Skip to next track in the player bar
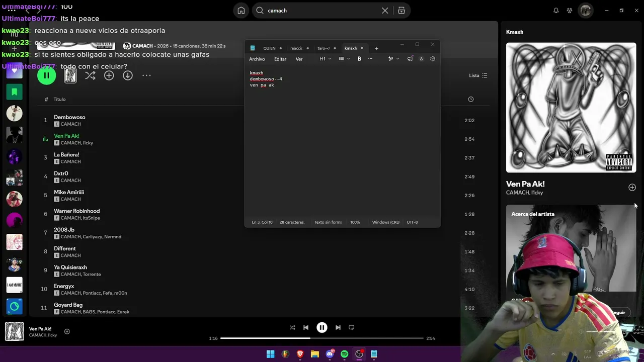This screenshot has width=644, height=362. click(x=338, y=327)
